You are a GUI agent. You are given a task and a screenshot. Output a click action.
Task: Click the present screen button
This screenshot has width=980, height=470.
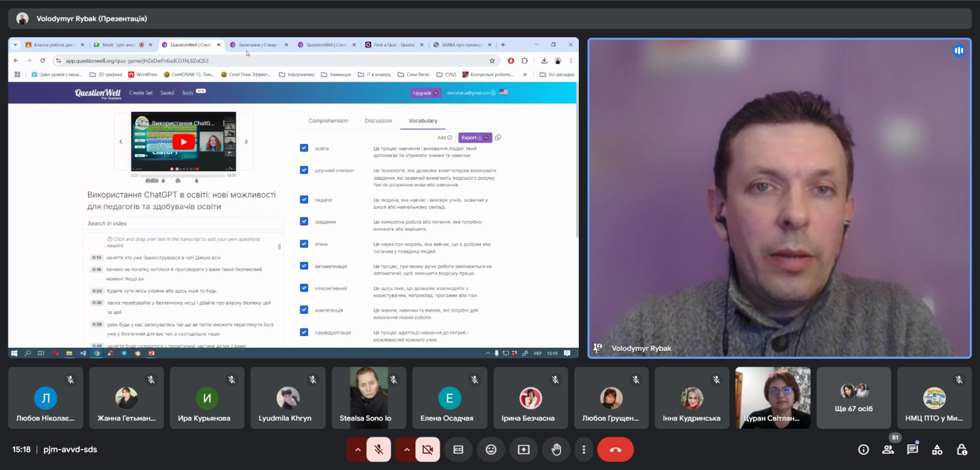coord(524,450)
